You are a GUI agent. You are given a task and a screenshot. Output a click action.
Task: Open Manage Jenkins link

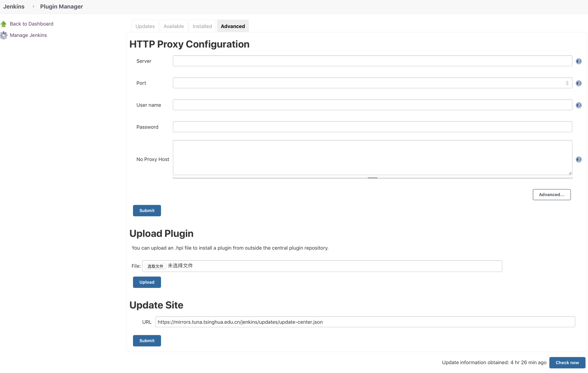[28, 35]
